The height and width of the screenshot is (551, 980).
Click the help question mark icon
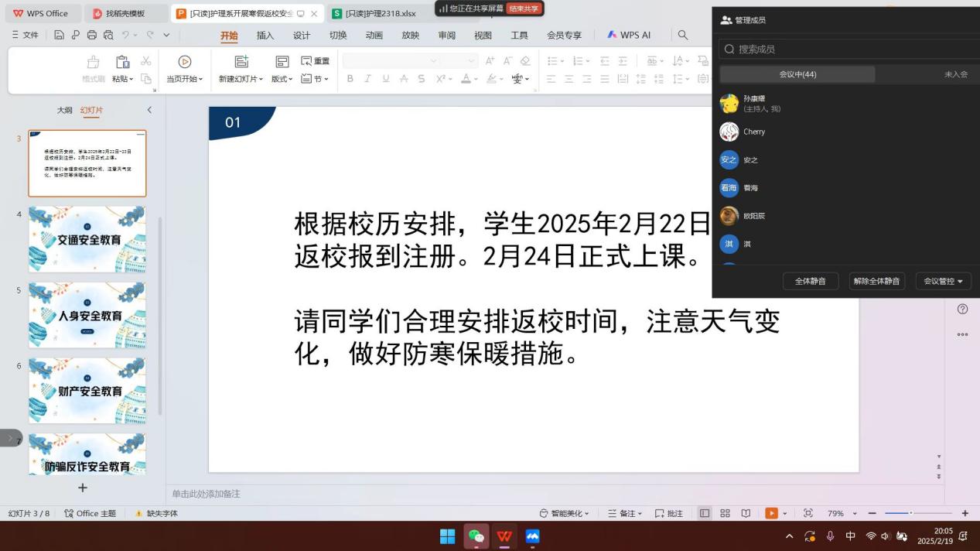tap(962, 309)
